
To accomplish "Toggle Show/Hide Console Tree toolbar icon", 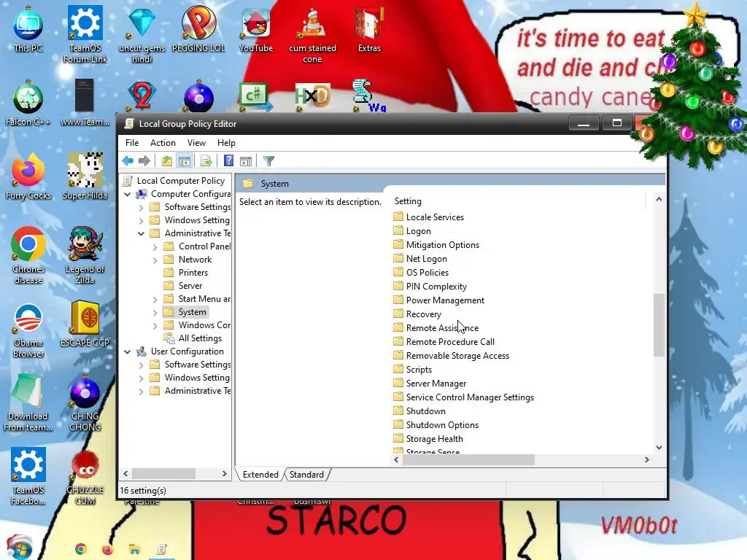I will point(184,161).
